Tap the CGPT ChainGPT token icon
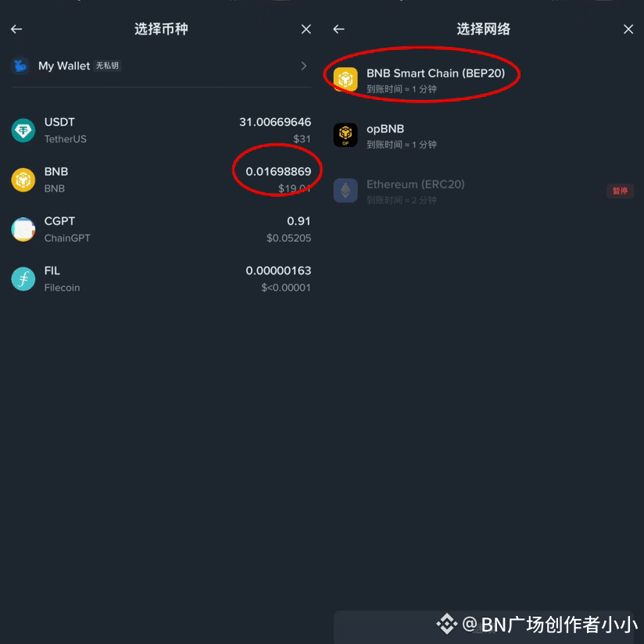This screenshot has height=644, width=644. (x=23, y=229)
